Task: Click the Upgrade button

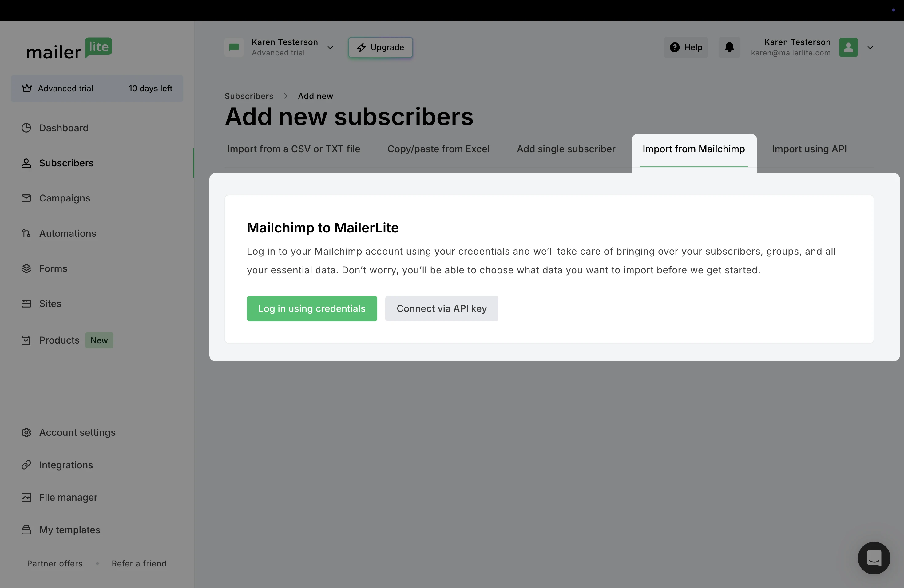Action: 380,47
